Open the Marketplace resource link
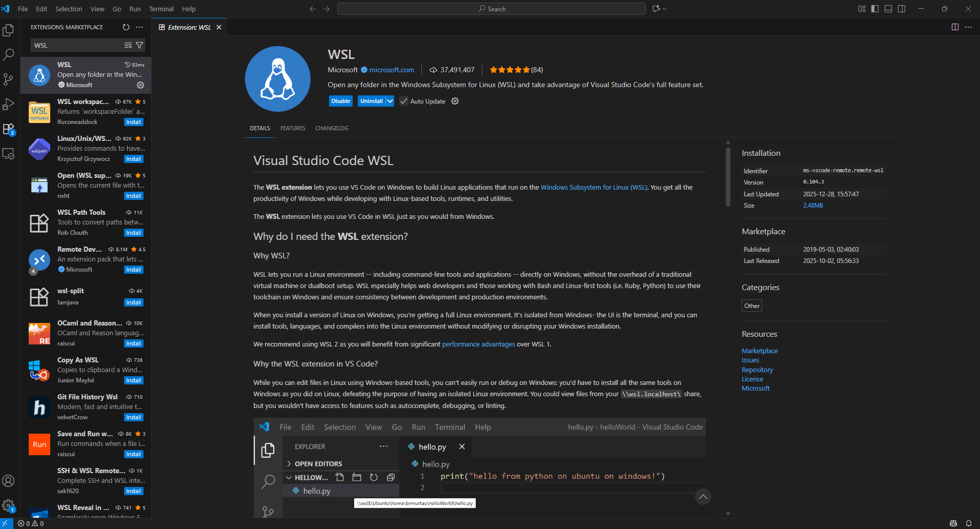The image size is (980, 529). (x=760, y=351)
